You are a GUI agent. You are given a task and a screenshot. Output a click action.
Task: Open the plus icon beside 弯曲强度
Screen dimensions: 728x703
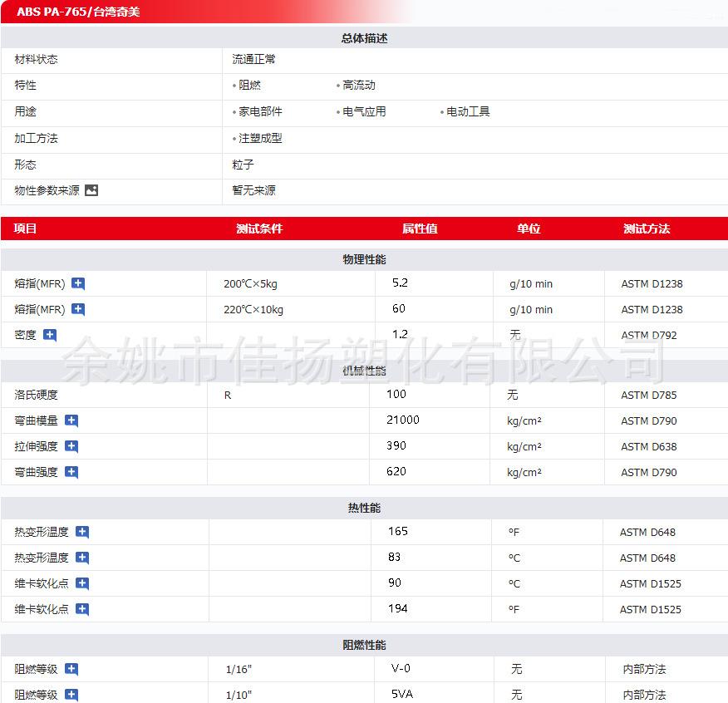(x=71, y=472)
